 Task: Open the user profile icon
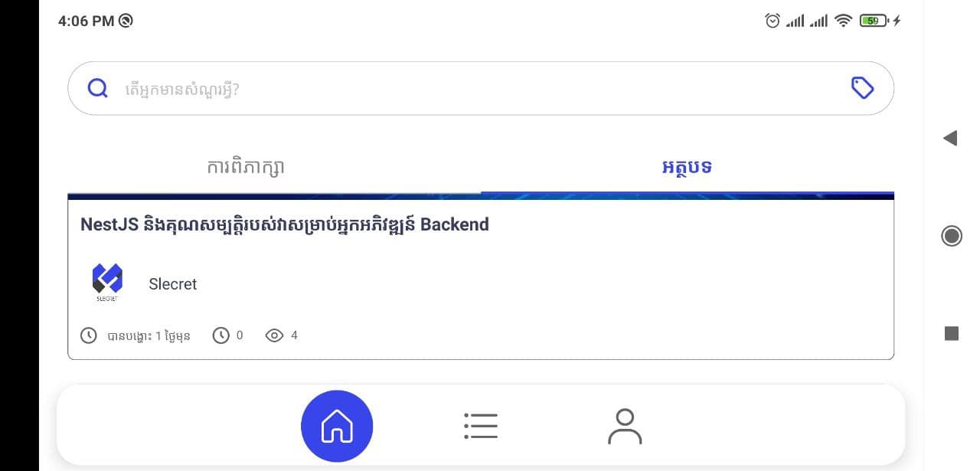point(625,427)
